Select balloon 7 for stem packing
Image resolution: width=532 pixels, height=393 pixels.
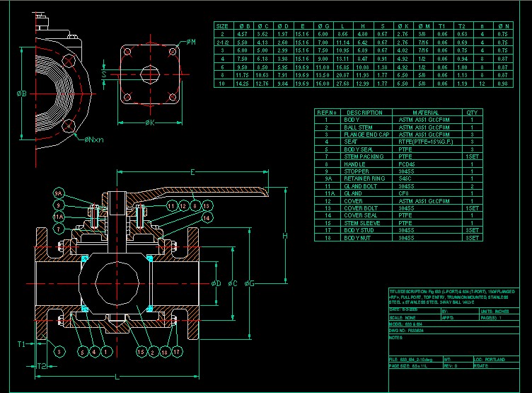tap(59, 229)
